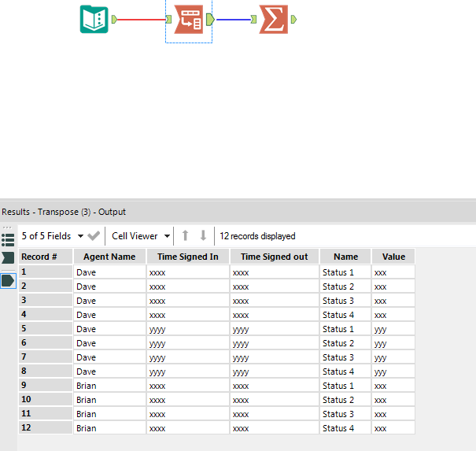Move to next record with down arrow
Viewport: 476px width, 451px height.
pos(204,235)
